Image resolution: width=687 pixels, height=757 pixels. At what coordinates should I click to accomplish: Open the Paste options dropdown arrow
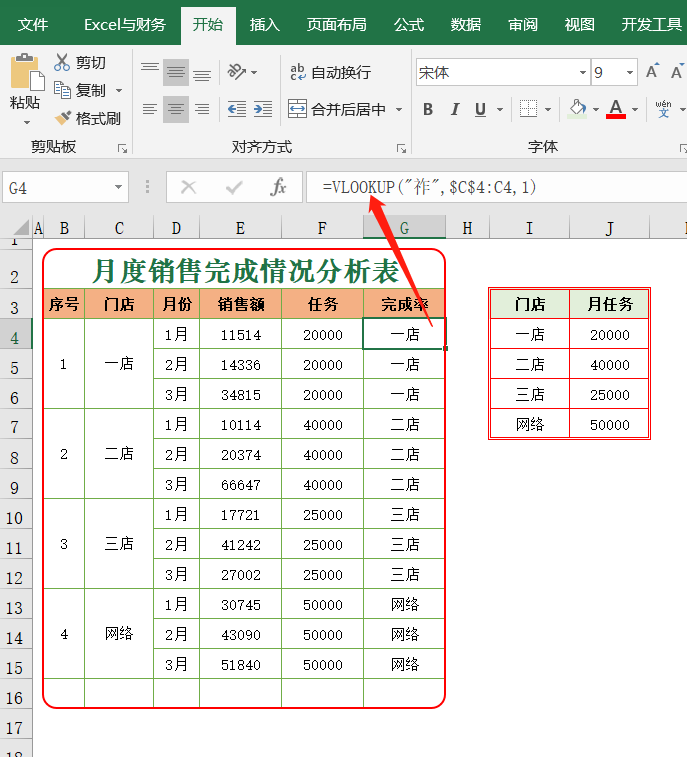tap(27, 122)
